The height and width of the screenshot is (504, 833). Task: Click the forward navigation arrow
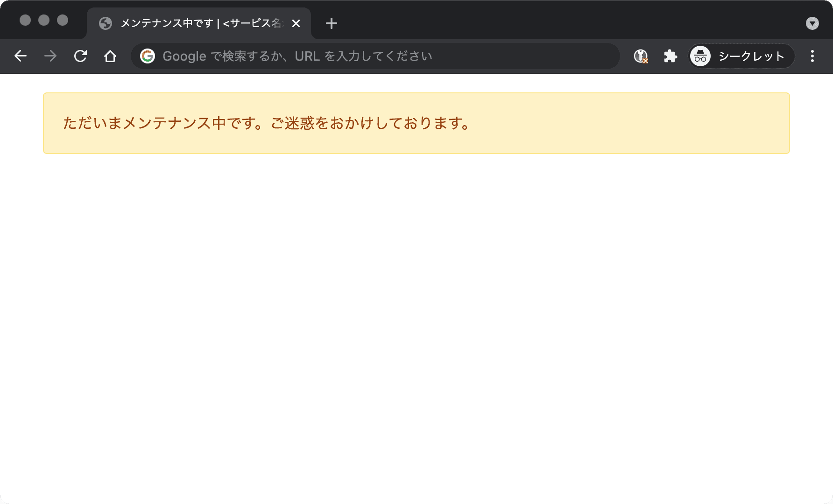pos(50,56)
